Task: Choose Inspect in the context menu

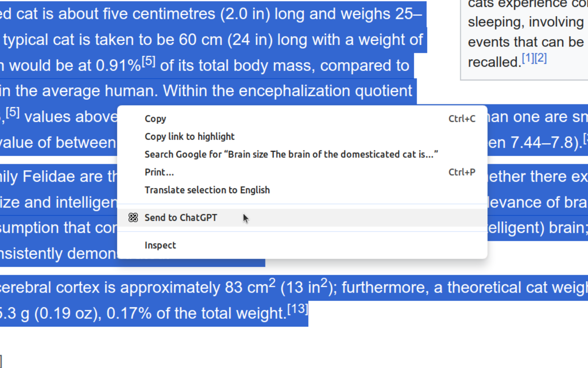Action: click(160, 245)
